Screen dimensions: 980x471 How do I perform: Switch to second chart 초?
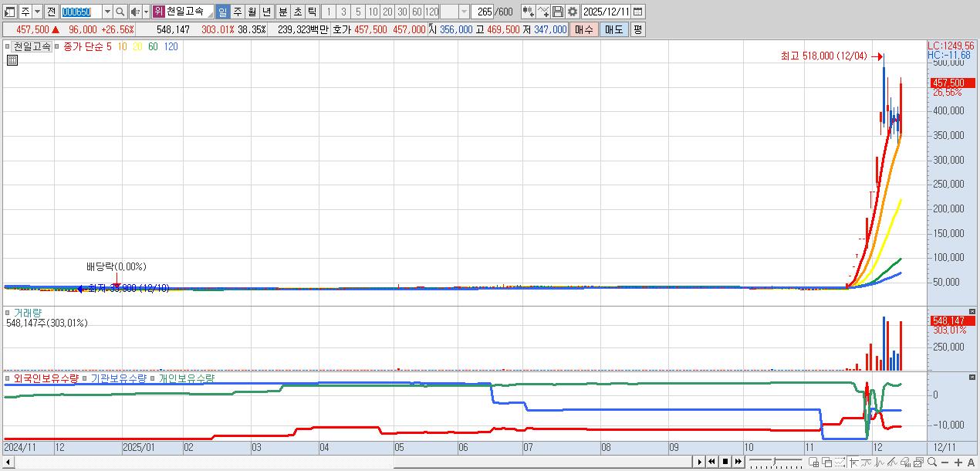tap(297, 12)
